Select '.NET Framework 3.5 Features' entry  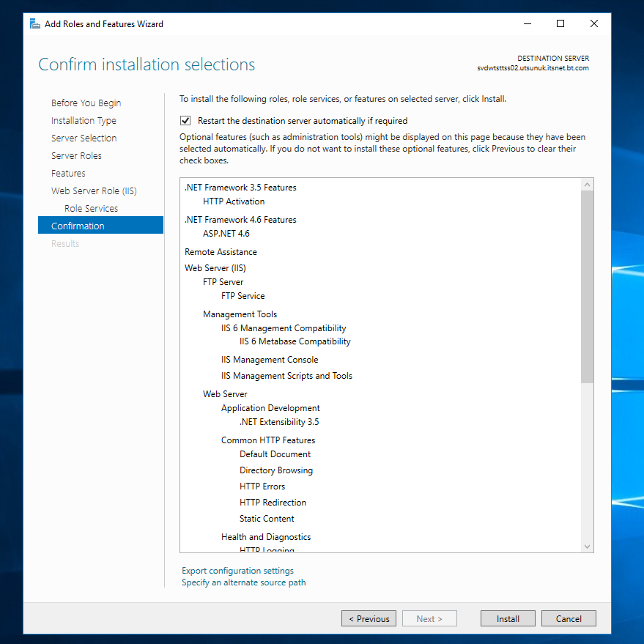pos(240,188)
